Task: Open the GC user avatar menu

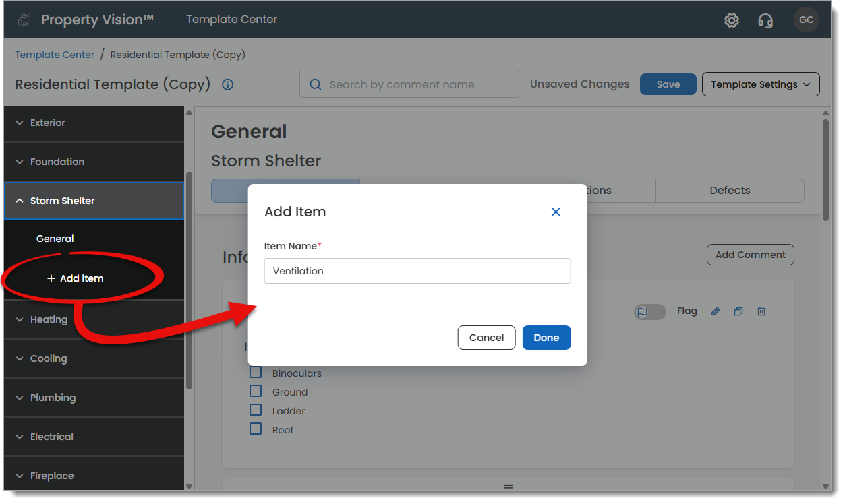Action: coord(806,20)
